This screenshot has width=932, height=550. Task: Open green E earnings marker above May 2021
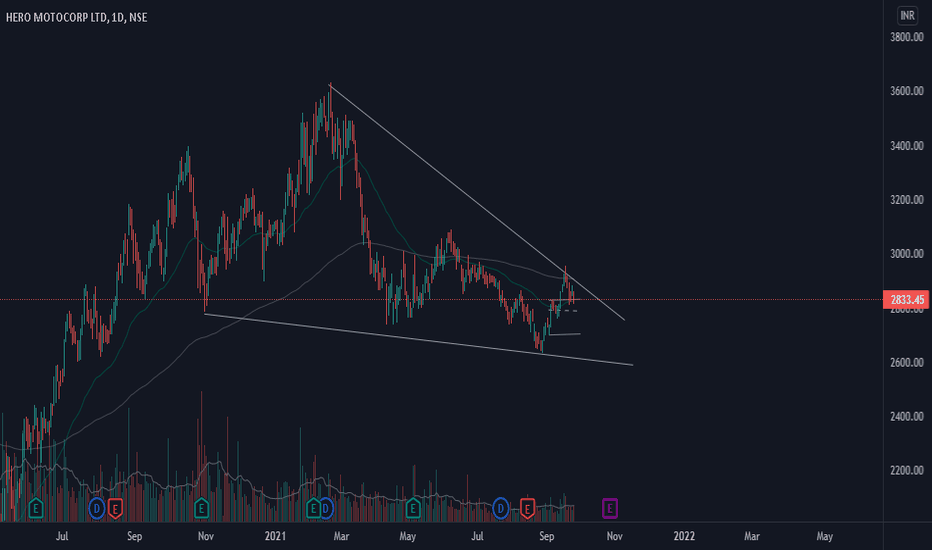pos(413,508)
